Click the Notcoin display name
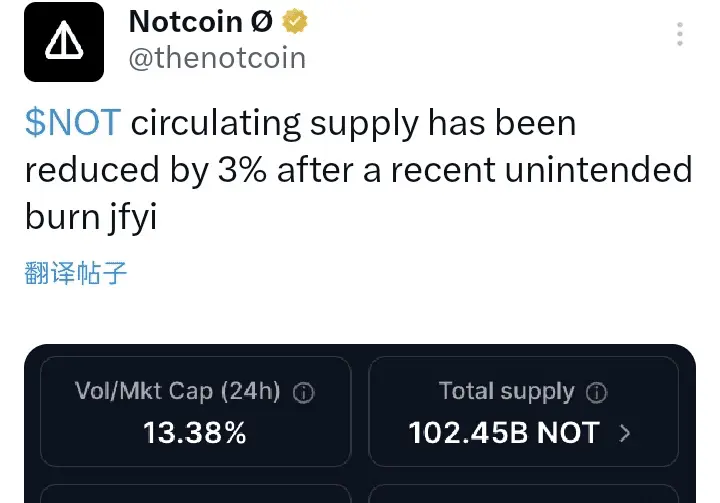720x503 pixels. coord(201,21)
